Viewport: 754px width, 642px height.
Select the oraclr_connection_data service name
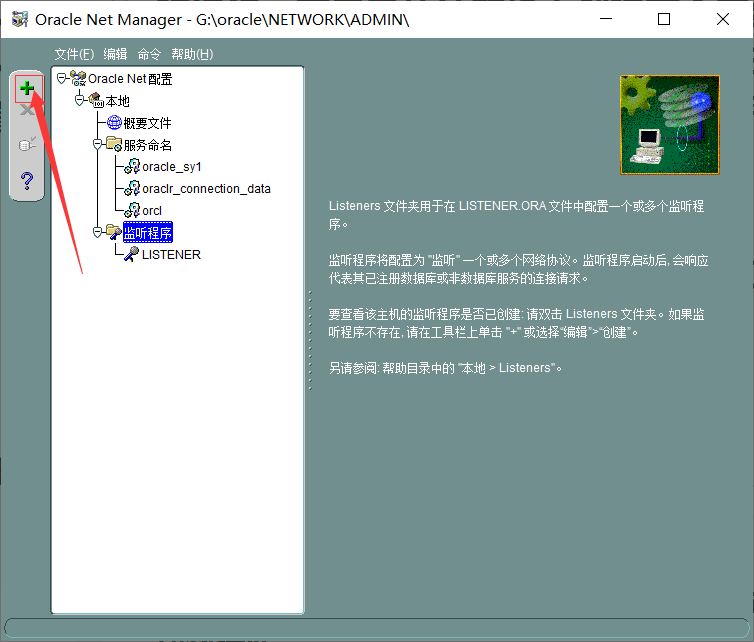pos(206,189)
